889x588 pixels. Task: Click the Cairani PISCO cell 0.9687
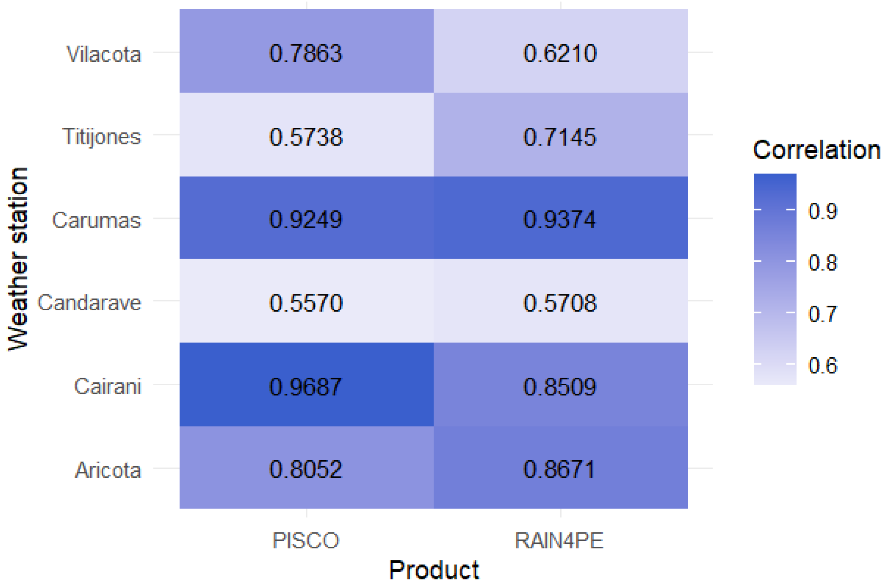click(306, 386)
